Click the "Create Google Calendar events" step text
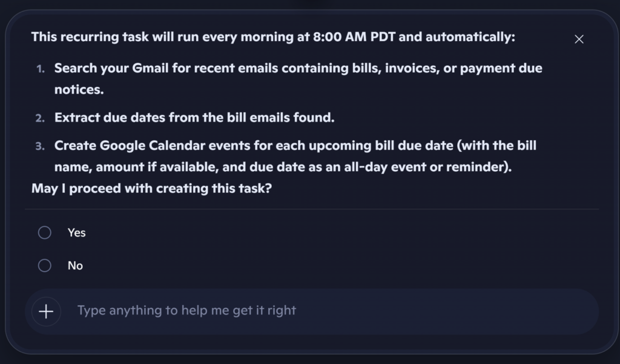Screen dimensions: 620x364 point(295,146)
